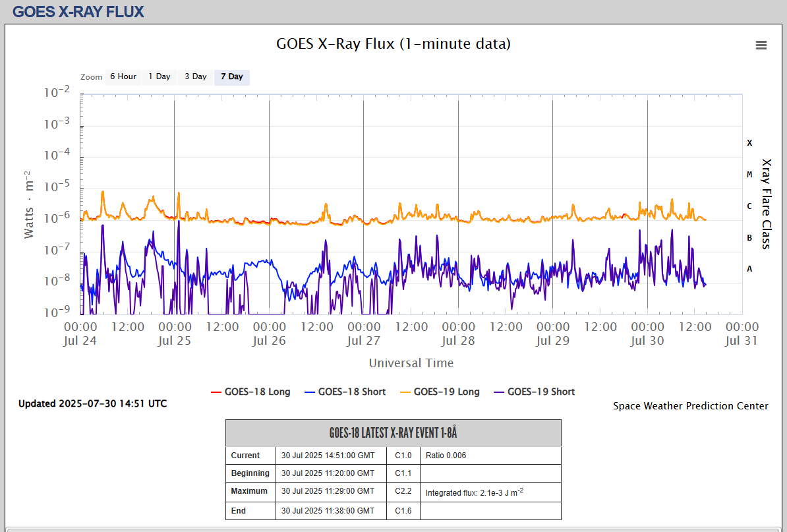Click the 30 Jul 2025 11:29:00 GMT cell
The width and height of the screenshot is (787, 532).
pos(332,491)
